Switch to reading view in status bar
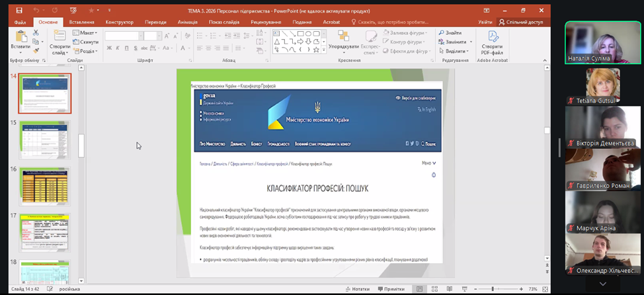Viewport: 644px width, 295px height. tap(450, 289)
